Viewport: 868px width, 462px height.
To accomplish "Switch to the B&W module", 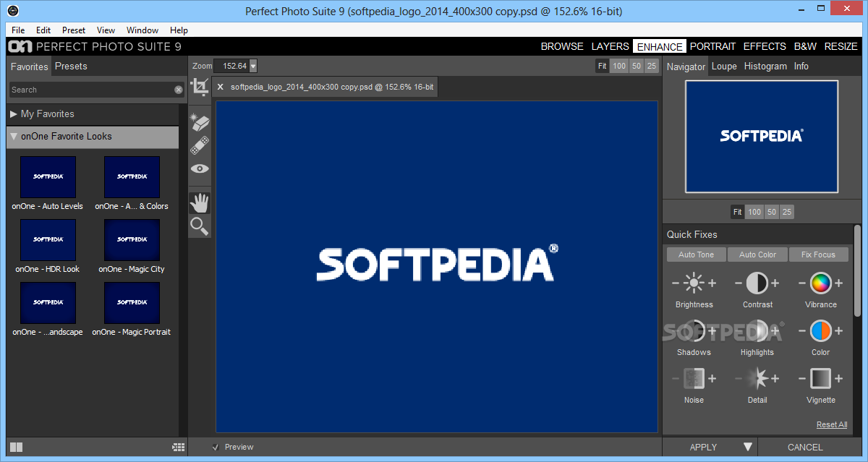I will tap(805, 46).
